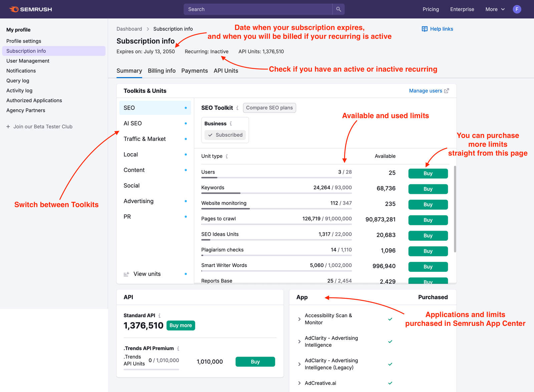Click the Compare SEO plans button
The height and width of the screenshot is (392, 534).
coord(269,108)
